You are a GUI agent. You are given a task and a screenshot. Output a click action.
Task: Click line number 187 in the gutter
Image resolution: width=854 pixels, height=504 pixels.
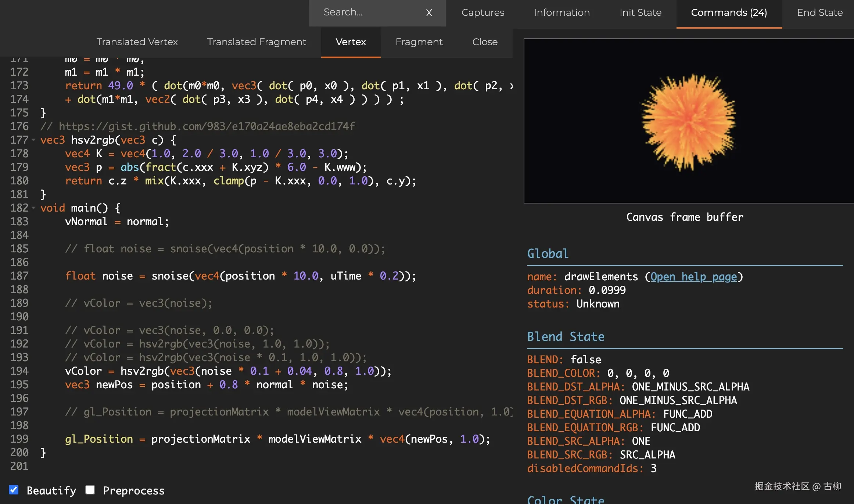(x=19, y=276)
